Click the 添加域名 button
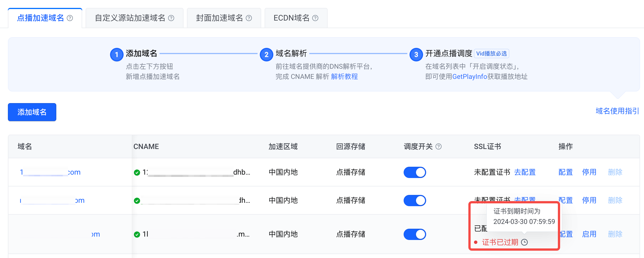The width and height of the screenshot is (644, 258). 32,112
